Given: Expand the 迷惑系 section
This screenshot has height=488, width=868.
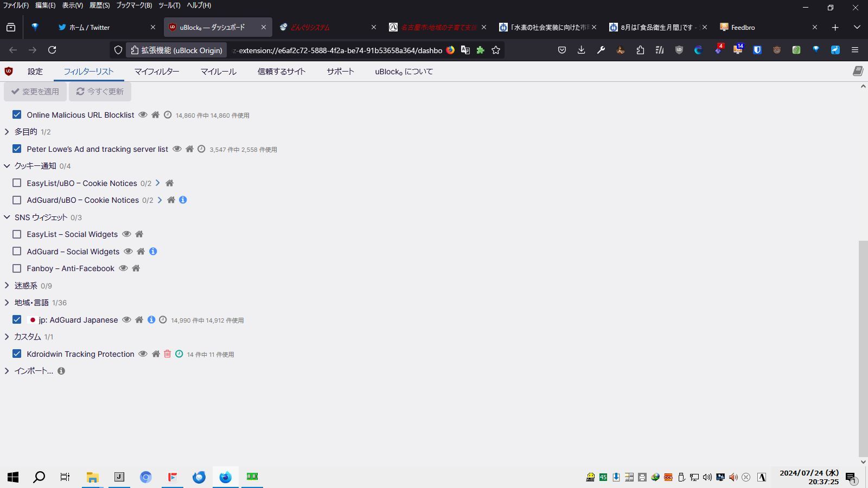Looking at the screenshot, I should tap(7, 286).
